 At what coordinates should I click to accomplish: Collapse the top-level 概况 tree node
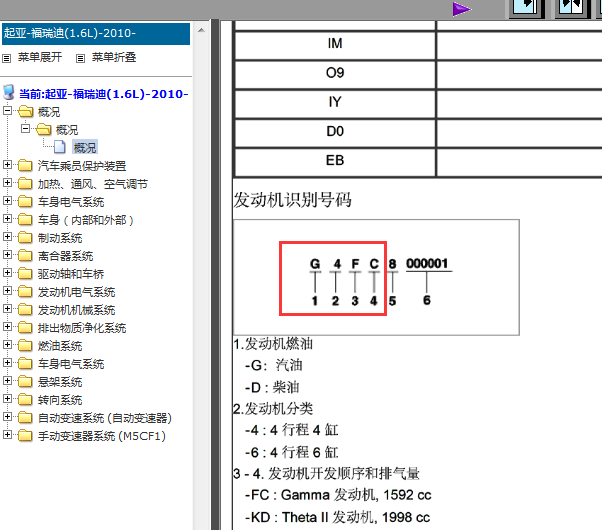pyautogui.click(x=7, y=111)
